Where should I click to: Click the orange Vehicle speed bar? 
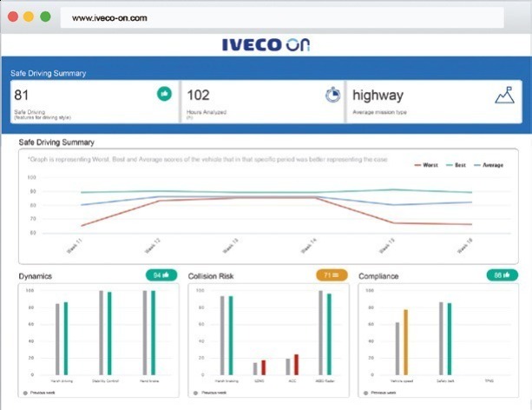tap(406, 342)
